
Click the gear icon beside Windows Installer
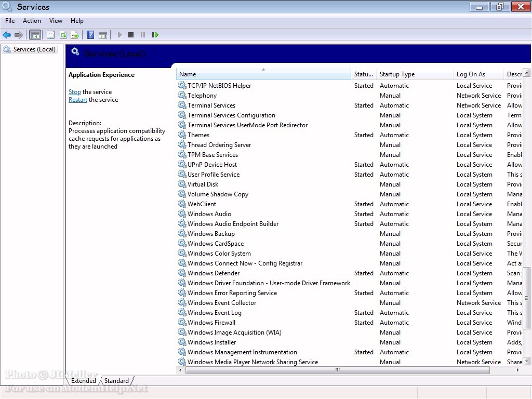point(182,342)
